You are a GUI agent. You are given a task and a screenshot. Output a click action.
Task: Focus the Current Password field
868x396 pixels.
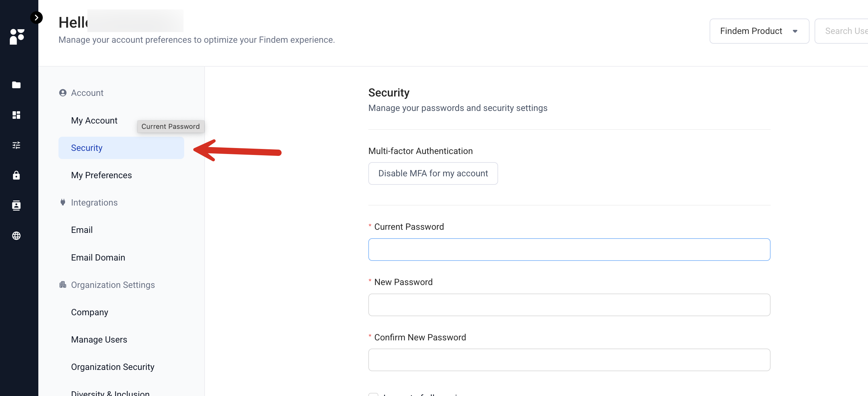tap(569, 250)
